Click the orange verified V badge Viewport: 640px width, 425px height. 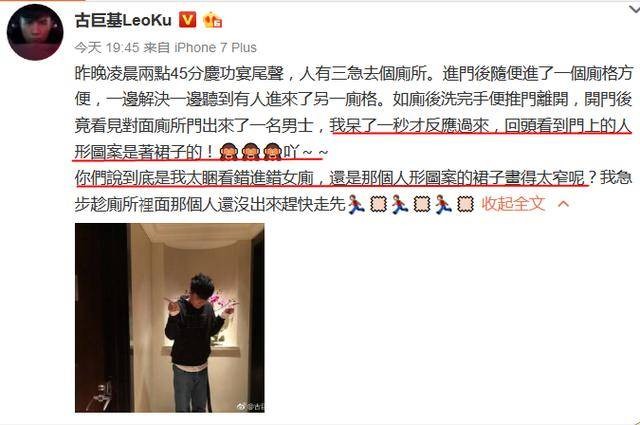point(188,20)
